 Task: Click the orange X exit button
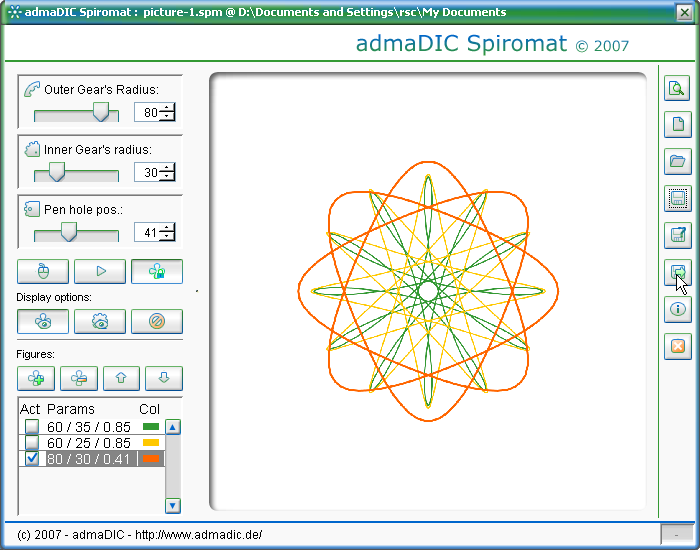pos(677,346)
